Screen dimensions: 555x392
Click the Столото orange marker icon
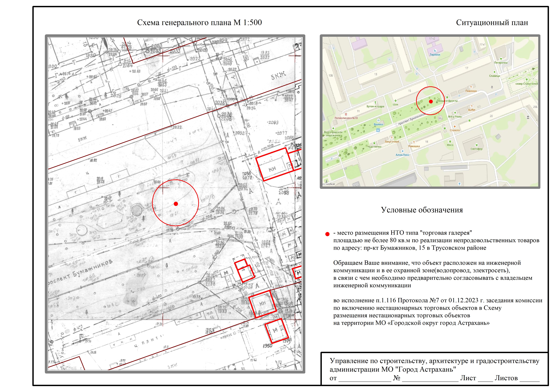[x=455, y=126]
